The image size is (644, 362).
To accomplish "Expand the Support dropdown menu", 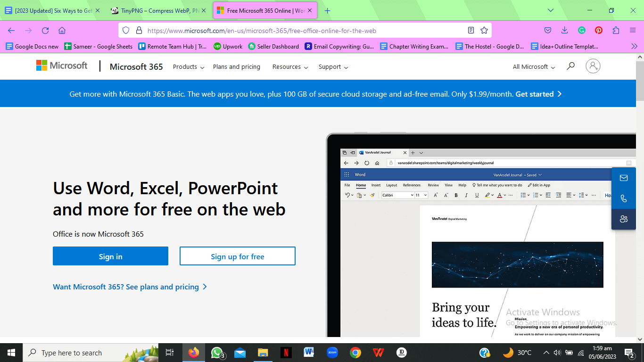I will 333,67.
